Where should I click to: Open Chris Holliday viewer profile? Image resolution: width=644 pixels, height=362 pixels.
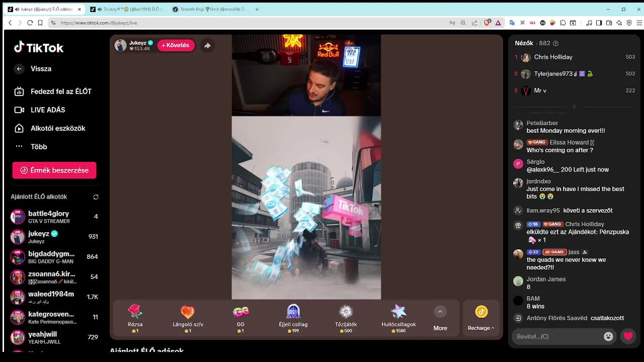pos(574,57)
